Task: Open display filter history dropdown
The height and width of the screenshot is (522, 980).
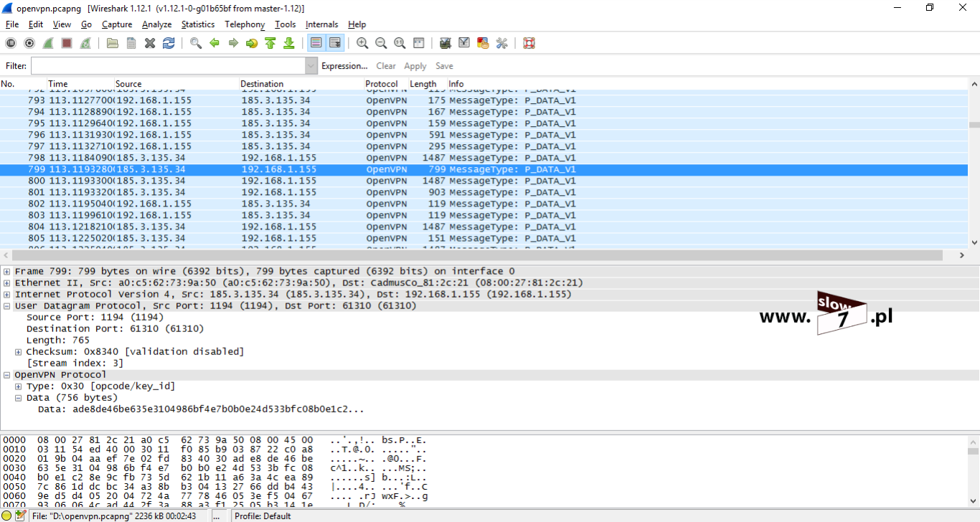Action: [311, 66]
